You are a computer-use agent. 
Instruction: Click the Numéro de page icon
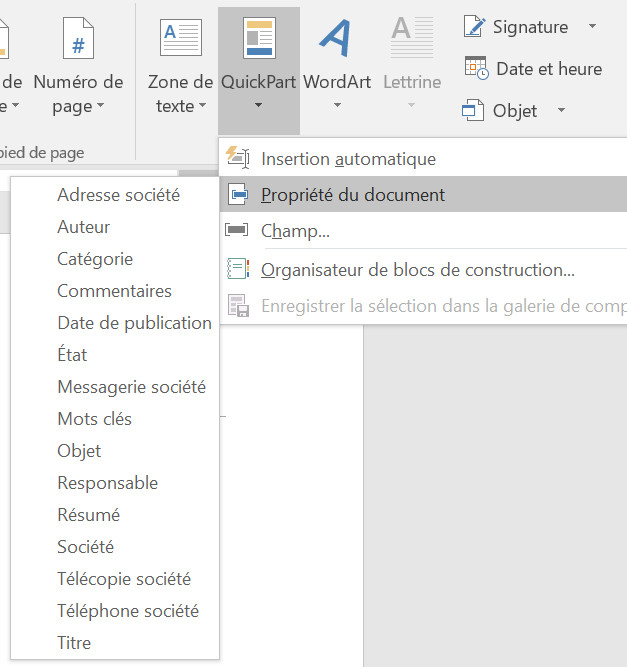(78, 38)
